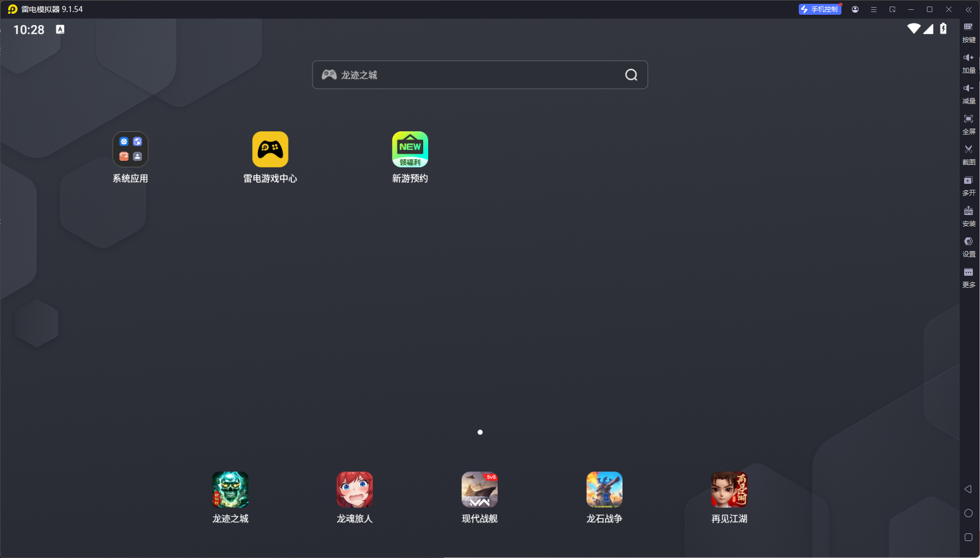980x558 pixels.
Task: Show 更多 sidebar tools
Action: (969, 278)
